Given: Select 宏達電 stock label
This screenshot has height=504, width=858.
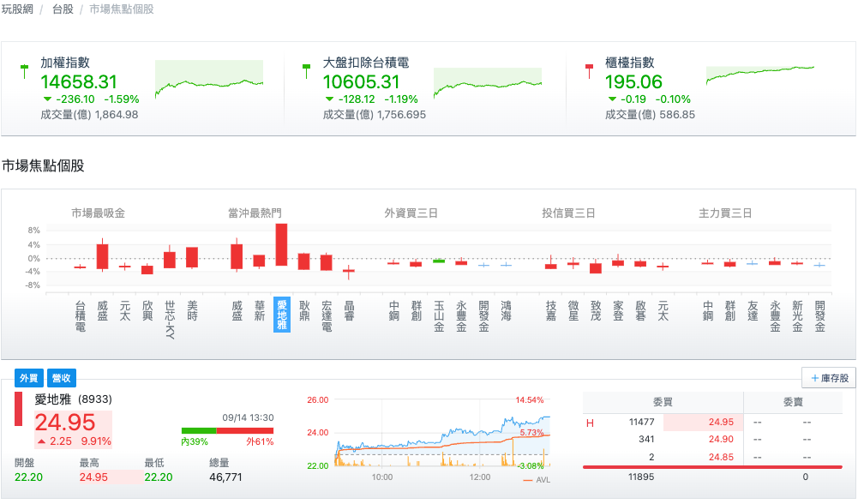Looking at the screenshot, I should (327, 316).
